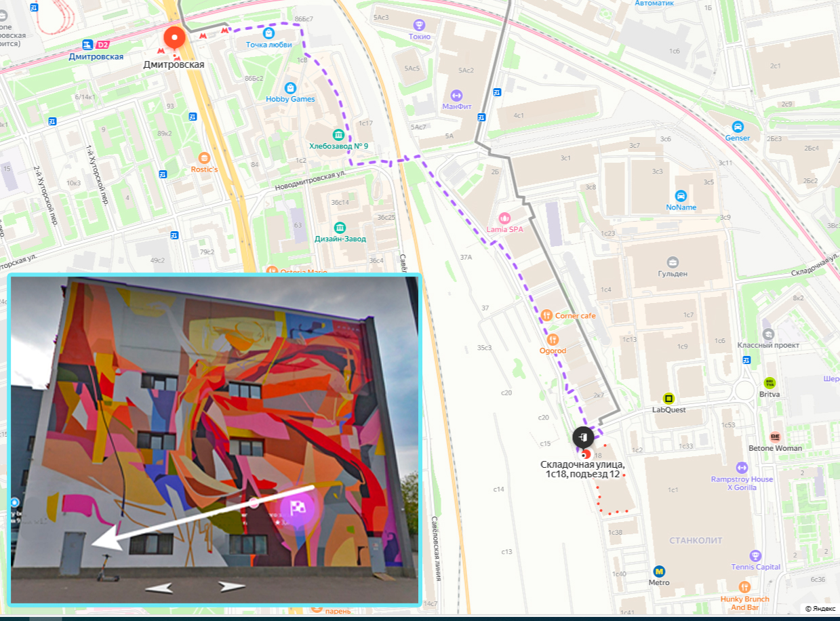Click the Складочная ул. street label

click(x=814, y=264)
